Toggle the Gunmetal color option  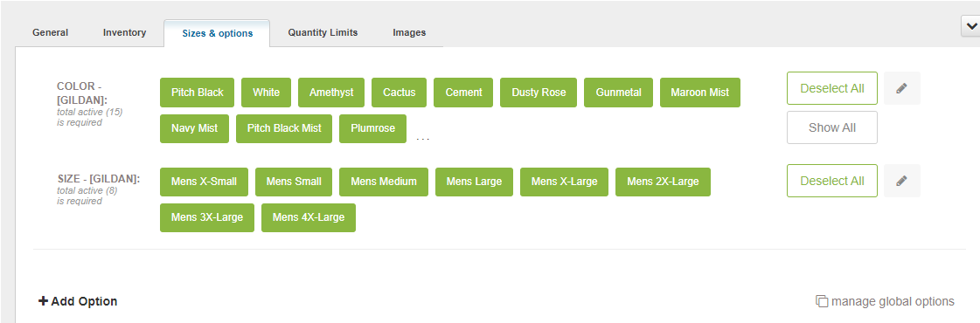point(619,93)
